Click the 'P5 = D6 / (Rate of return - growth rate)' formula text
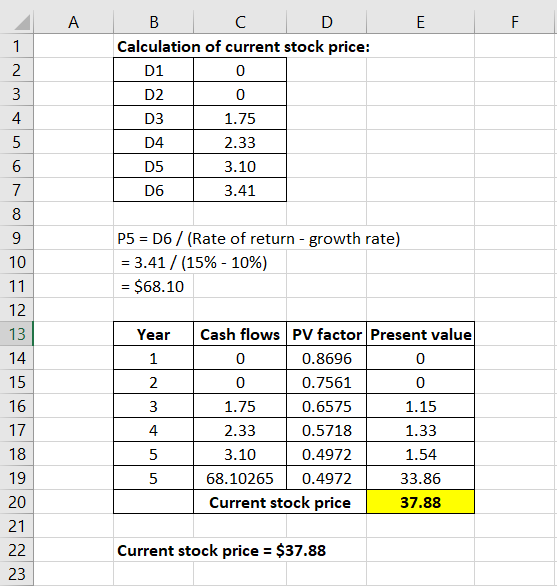 tap(258, 238)
